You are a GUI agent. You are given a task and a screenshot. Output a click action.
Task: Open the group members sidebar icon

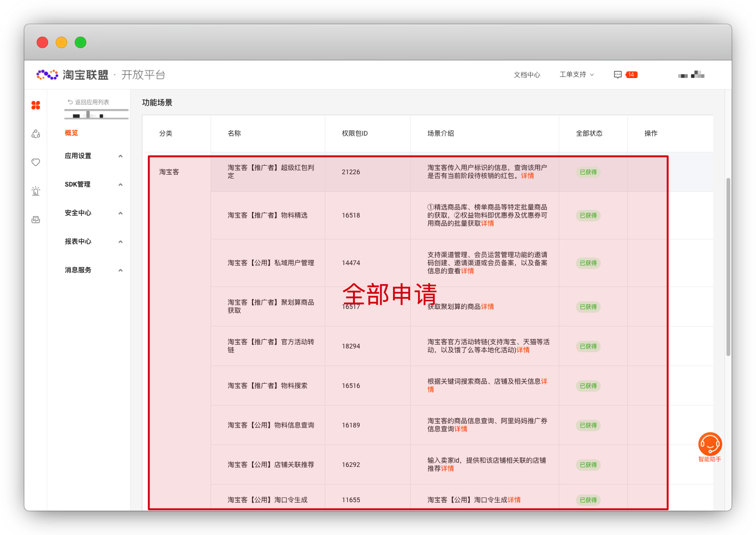36,134
